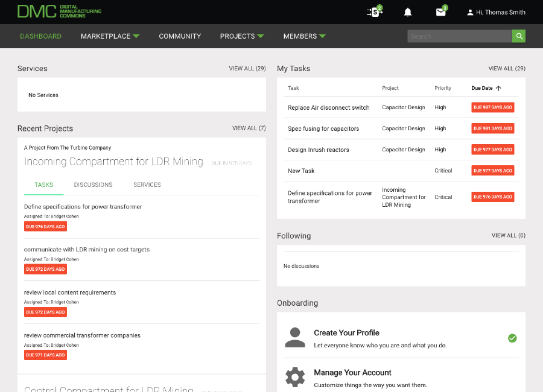Screen dimensions: 543x392
Task: Click the Due 971 Days Ago badge
Action: (x=45, y=355)
